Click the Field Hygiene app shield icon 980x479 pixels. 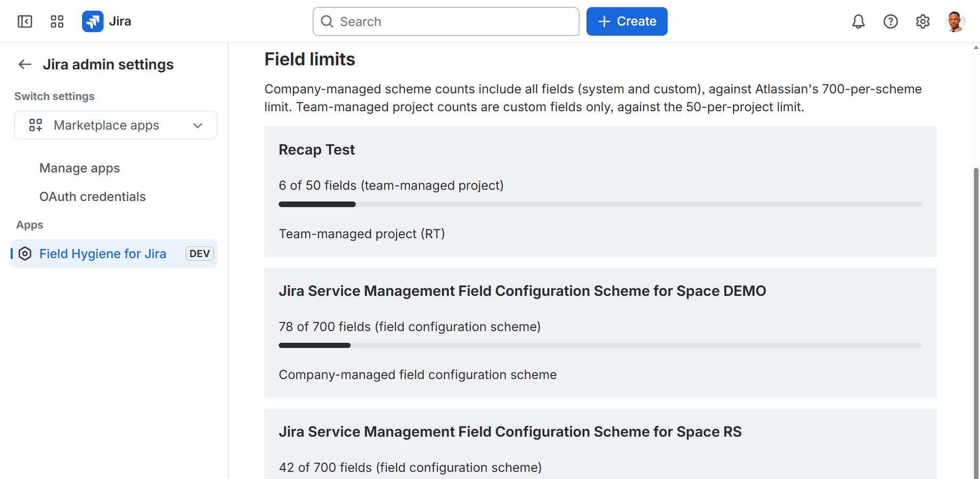coord(25,253)
